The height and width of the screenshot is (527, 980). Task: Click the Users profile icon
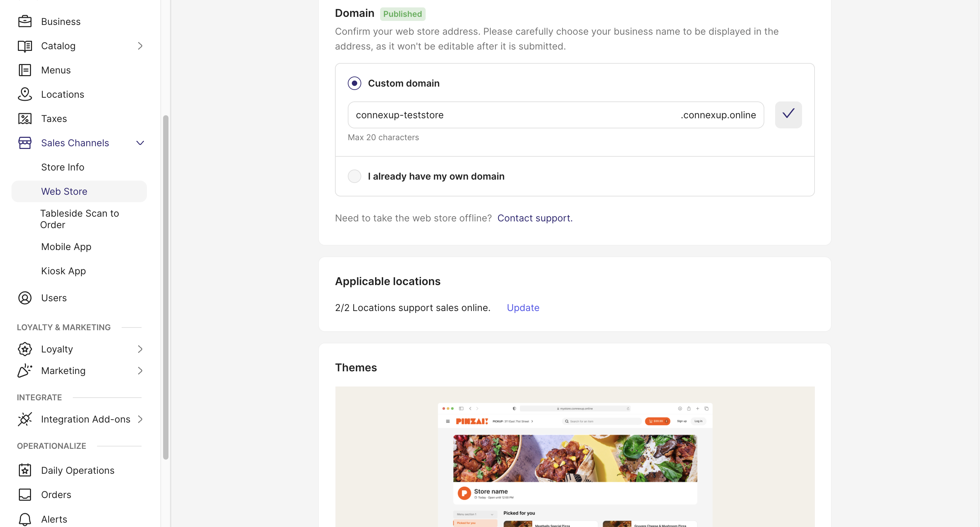(25, 298)
